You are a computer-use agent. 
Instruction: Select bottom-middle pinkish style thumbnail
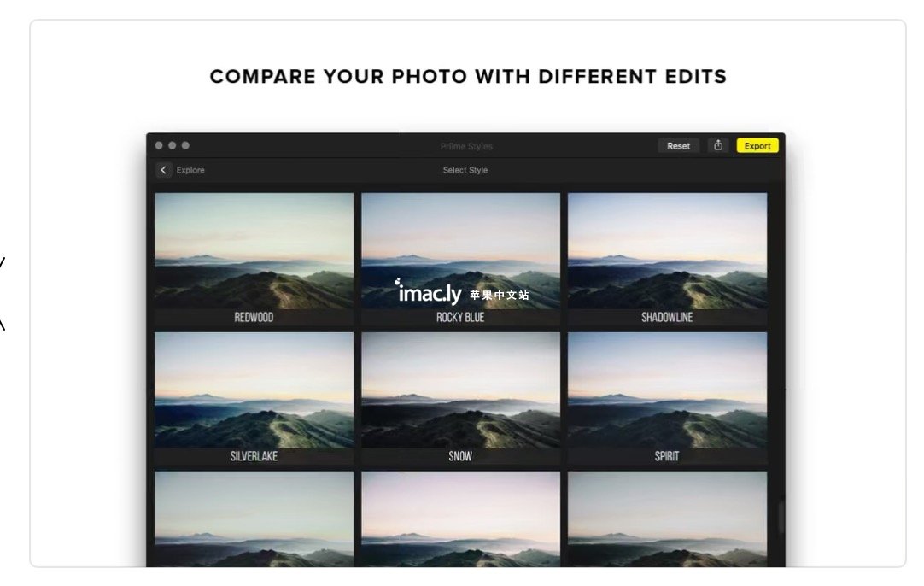461,519
